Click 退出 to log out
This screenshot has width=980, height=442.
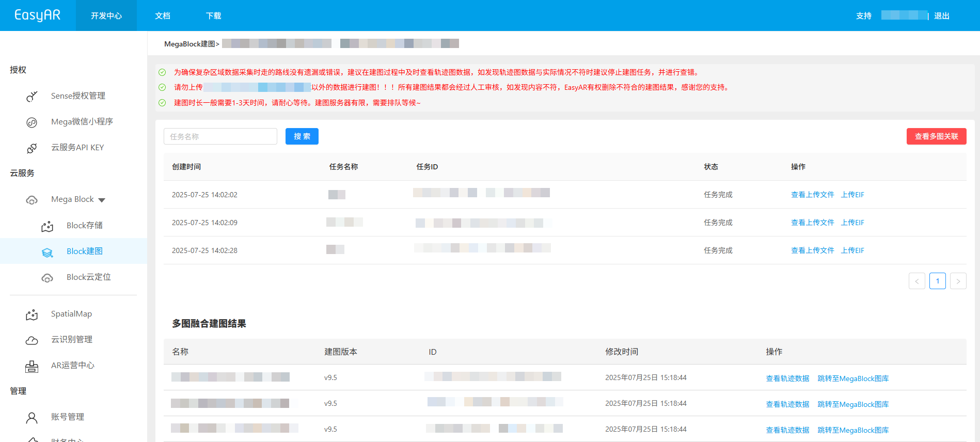[941, 16]
